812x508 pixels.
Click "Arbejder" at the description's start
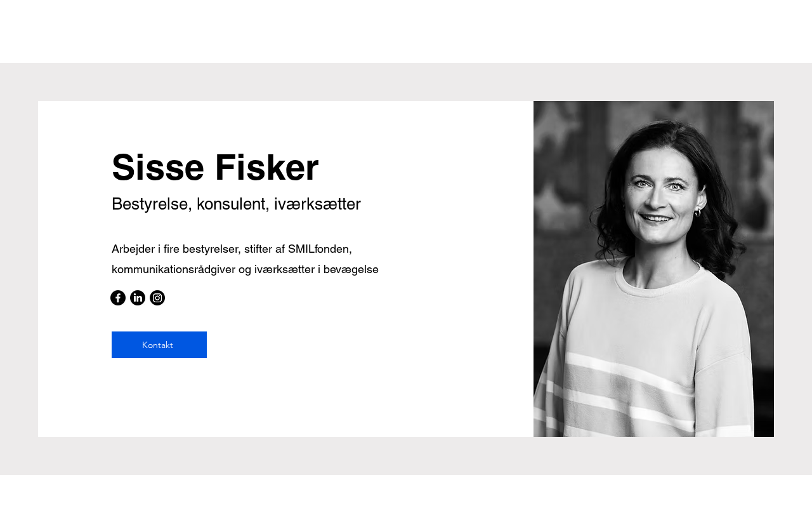click(133, 249)
